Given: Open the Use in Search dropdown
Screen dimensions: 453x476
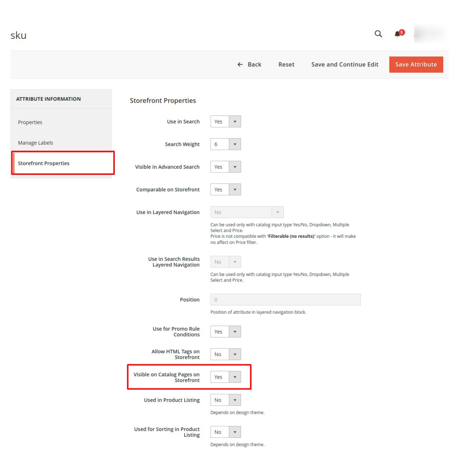Looking at the screenshot, I should click(225, 122).
